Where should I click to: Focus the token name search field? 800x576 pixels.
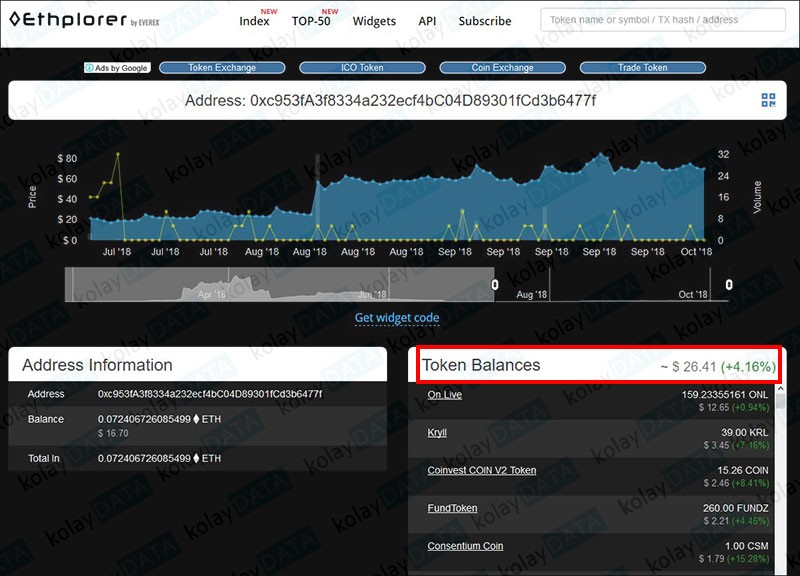(664, 20)
